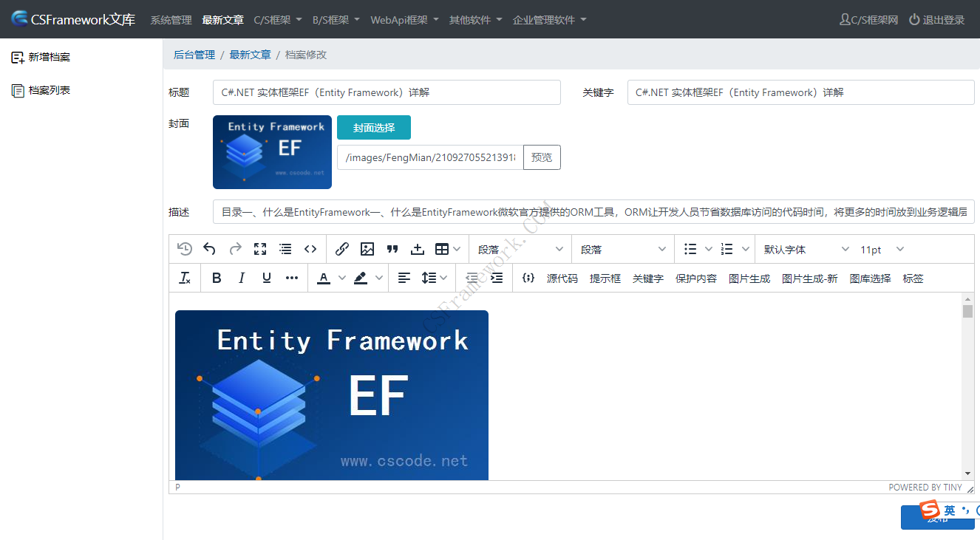This screenshot has height=540, width=980.
Task: Click into the 标题 input field
Action: click(387, 92)
